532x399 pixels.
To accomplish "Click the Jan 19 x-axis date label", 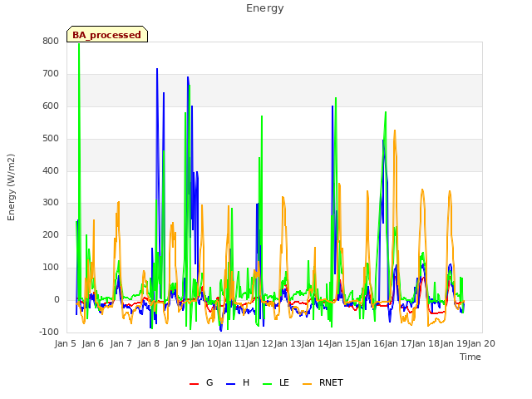I will coord(454,343).
